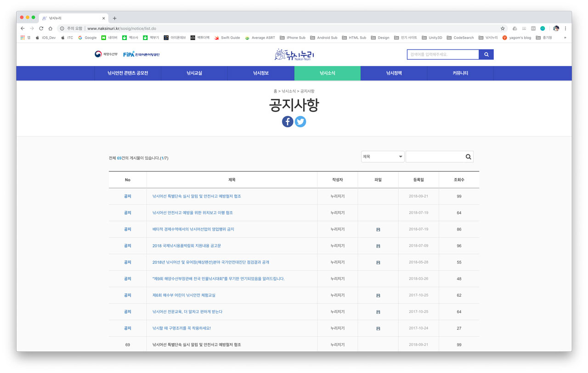588x373 pixels.
Task: Click the header search input field
Action: [x=443, y=55]
